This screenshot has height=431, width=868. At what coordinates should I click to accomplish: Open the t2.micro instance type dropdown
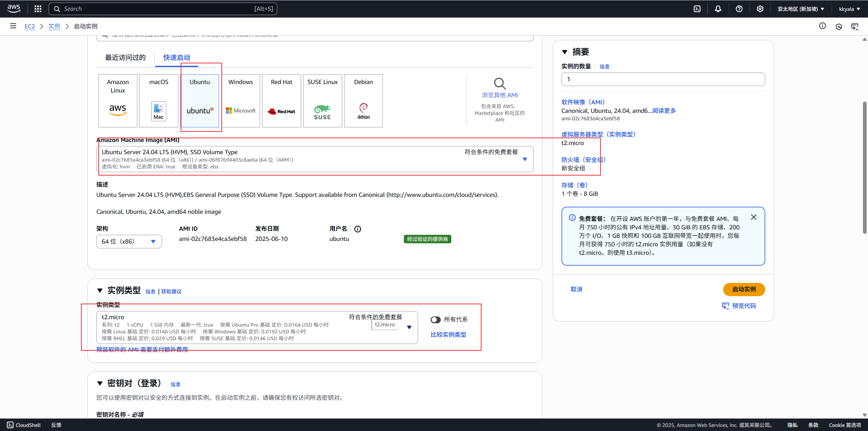pyautogui.click(x=257, y=327)
